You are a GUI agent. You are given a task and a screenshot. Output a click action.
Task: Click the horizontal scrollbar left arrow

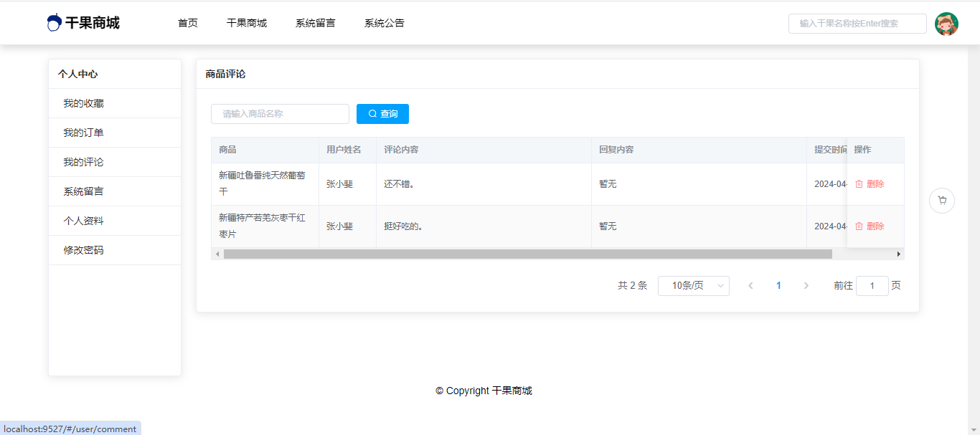pyautogui.click(x=217, y=254)
